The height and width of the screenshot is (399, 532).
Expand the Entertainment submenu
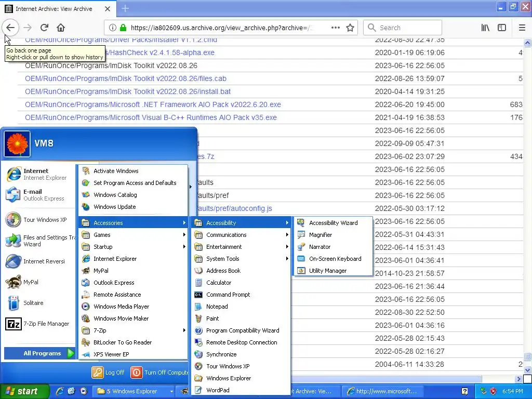point(241,247)
